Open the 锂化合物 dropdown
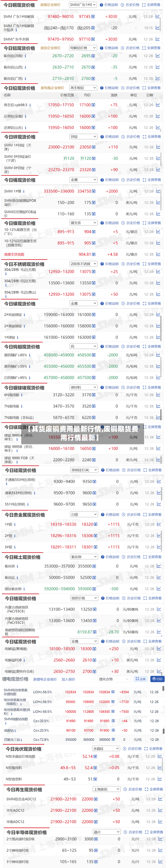166x868 pixels. point(114,679)
